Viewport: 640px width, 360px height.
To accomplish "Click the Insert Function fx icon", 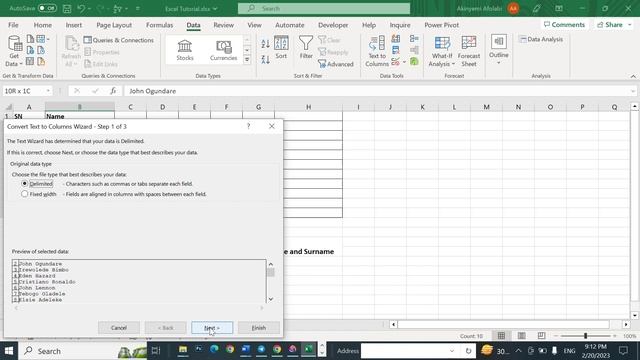I will [x=113, y=91].
